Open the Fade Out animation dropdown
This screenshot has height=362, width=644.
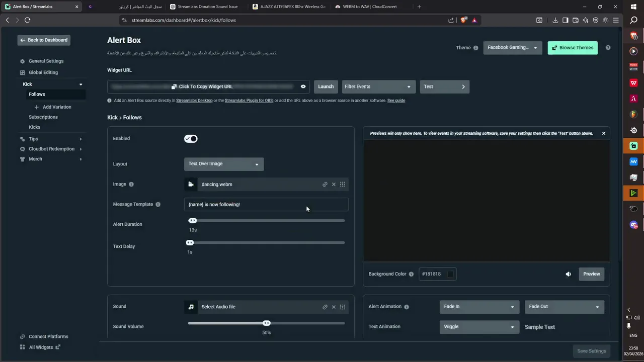pyautogui.click(x=565, y=307)
